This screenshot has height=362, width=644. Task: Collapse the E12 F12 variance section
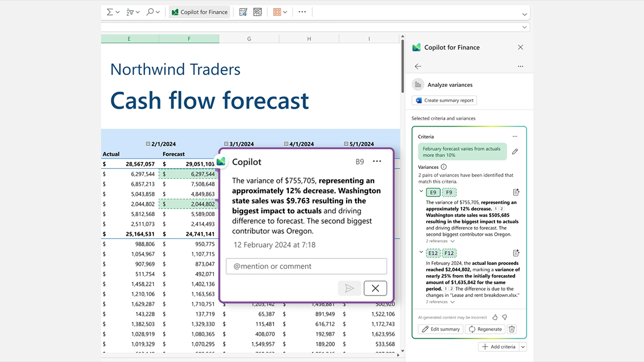pos(421,253)
